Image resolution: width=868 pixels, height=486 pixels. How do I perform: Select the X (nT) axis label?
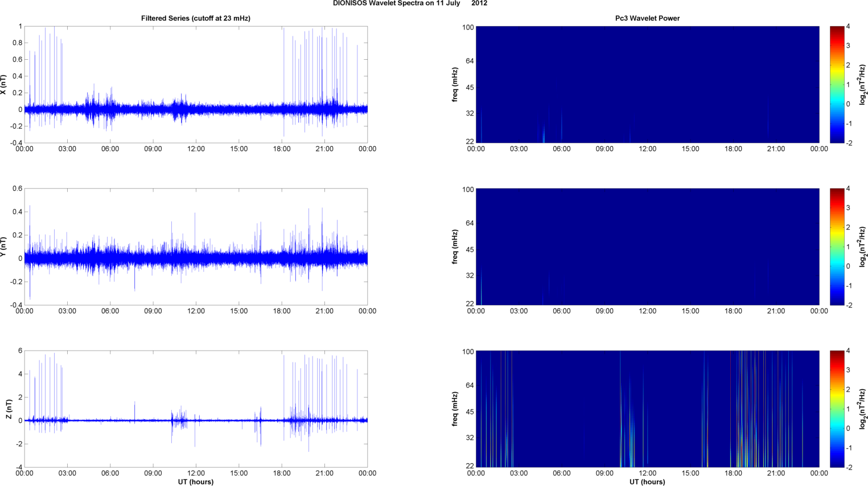pyautogui.click(x=3, y=85)
